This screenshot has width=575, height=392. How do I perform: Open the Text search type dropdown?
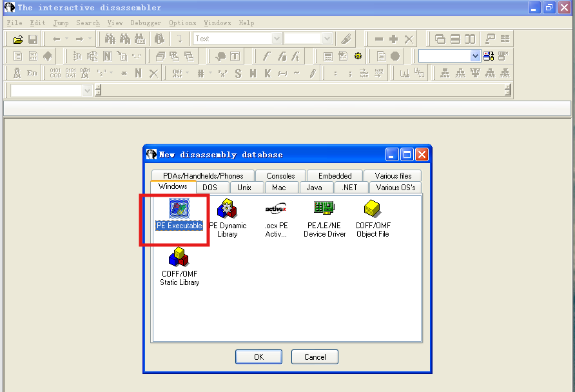(277, 39)
